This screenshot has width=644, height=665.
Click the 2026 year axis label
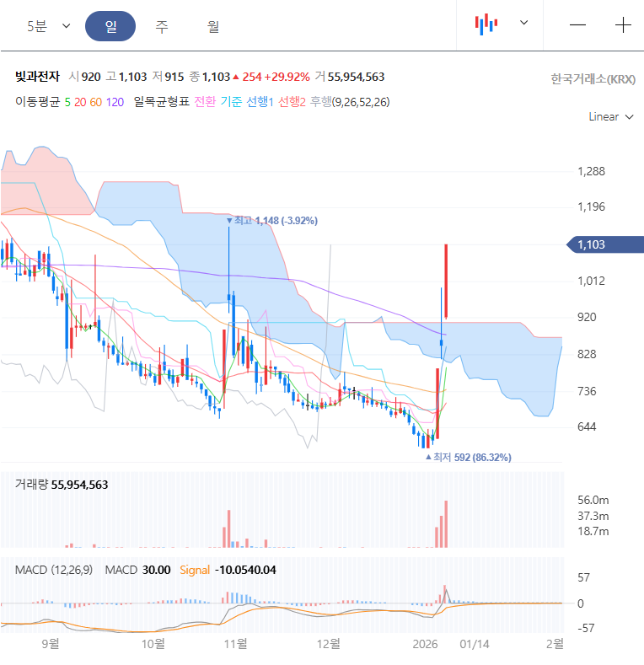[425, 644]
